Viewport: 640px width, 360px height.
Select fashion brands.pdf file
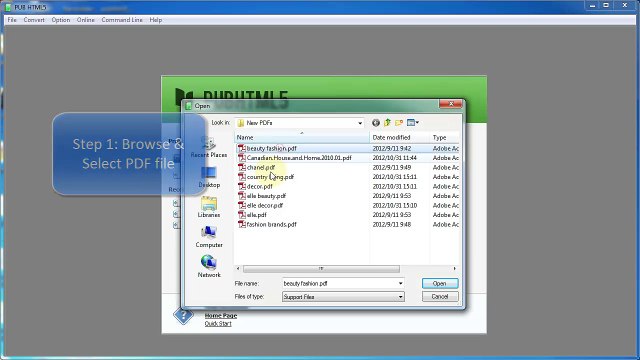tap(271, 224)
